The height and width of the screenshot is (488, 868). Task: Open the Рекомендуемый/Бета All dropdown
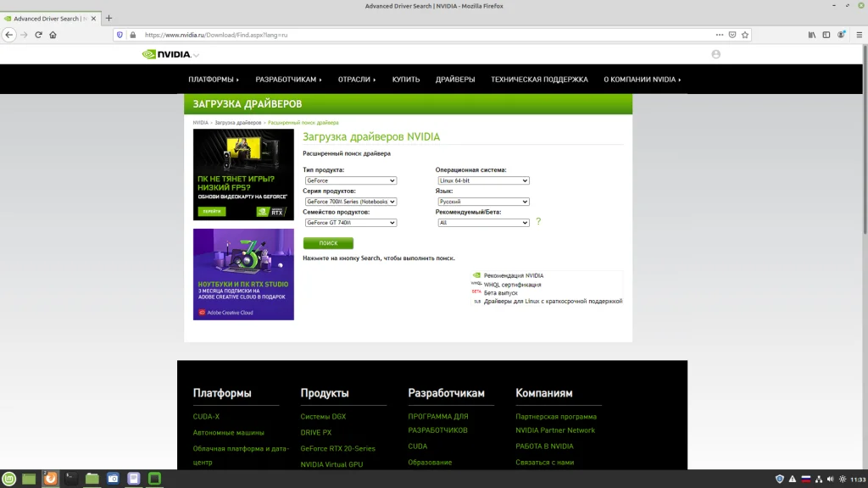click(483, 223)
